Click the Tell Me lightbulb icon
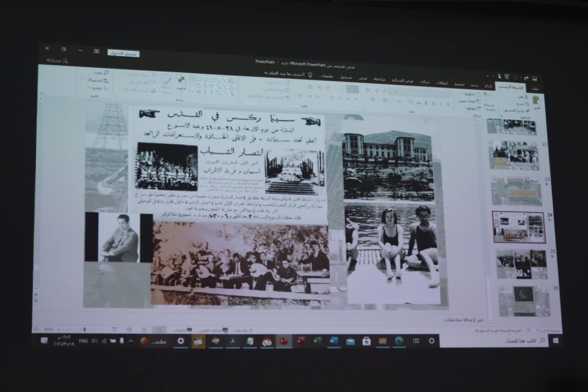Image resolution: width=588 pixels, height=392 pixels. [x=310, y=75]
